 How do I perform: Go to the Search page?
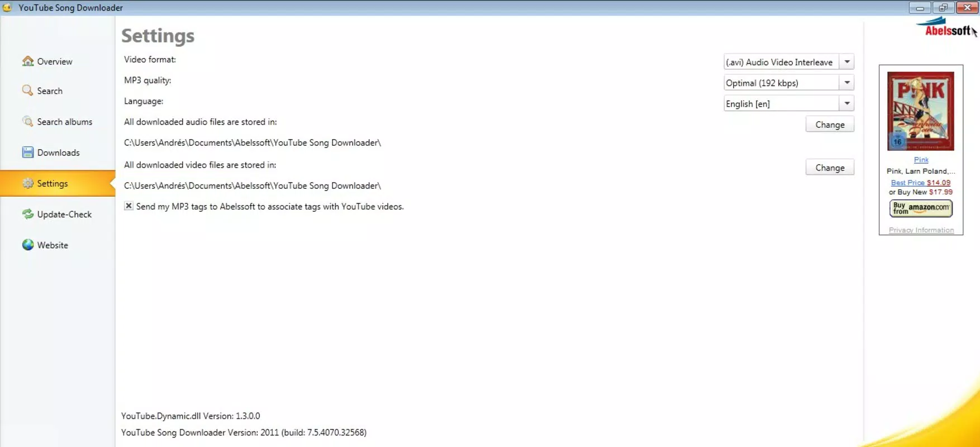[x=50, y=91]
